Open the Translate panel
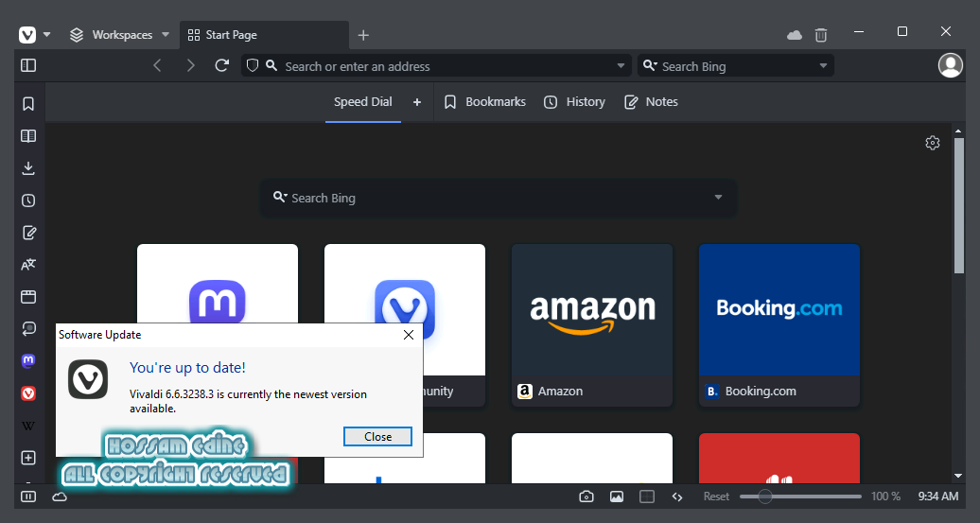Viewport: 980px width, 523px height. point(28,265)
